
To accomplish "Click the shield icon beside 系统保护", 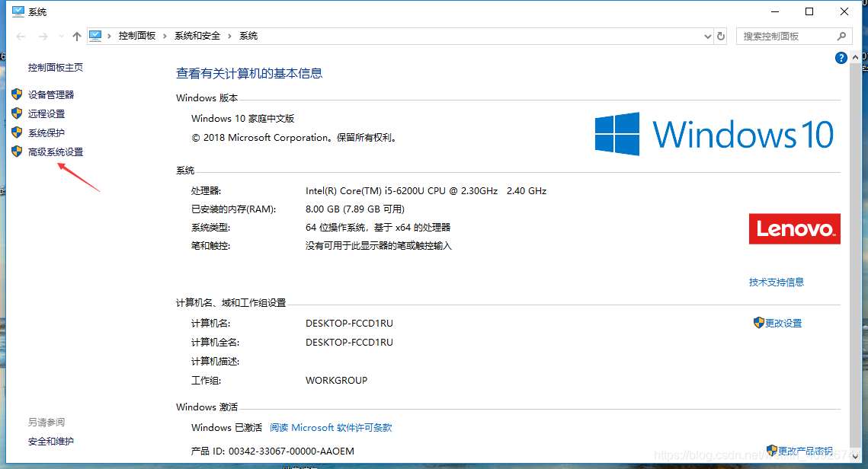I will pyautogui.click(x=18, y=132).
